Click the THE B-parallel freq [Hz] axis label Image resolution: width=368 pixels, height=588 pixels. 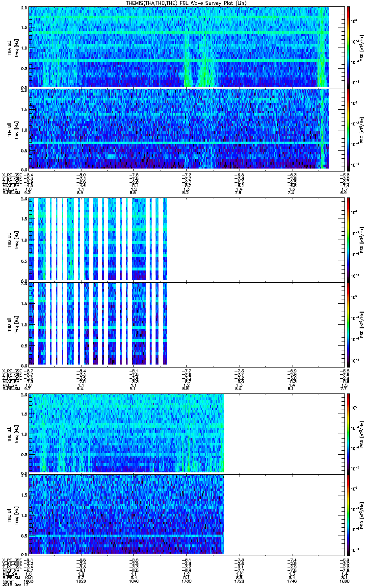16,514
